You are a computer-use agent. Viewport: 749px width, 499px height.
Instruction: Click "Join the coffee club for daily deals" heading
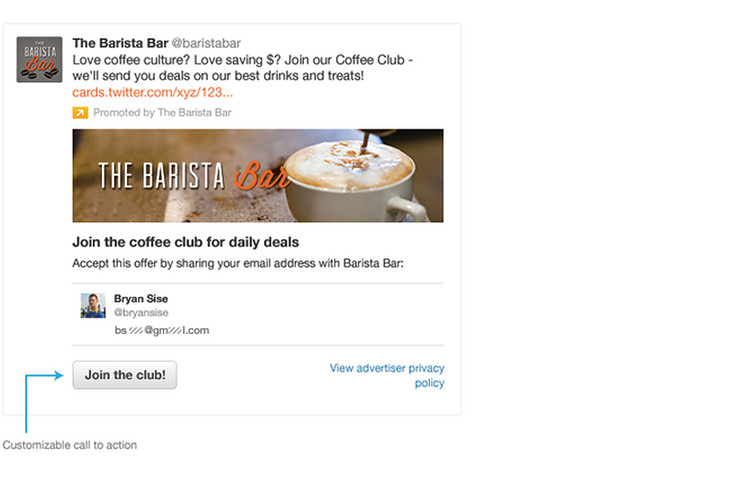[186, 242]
